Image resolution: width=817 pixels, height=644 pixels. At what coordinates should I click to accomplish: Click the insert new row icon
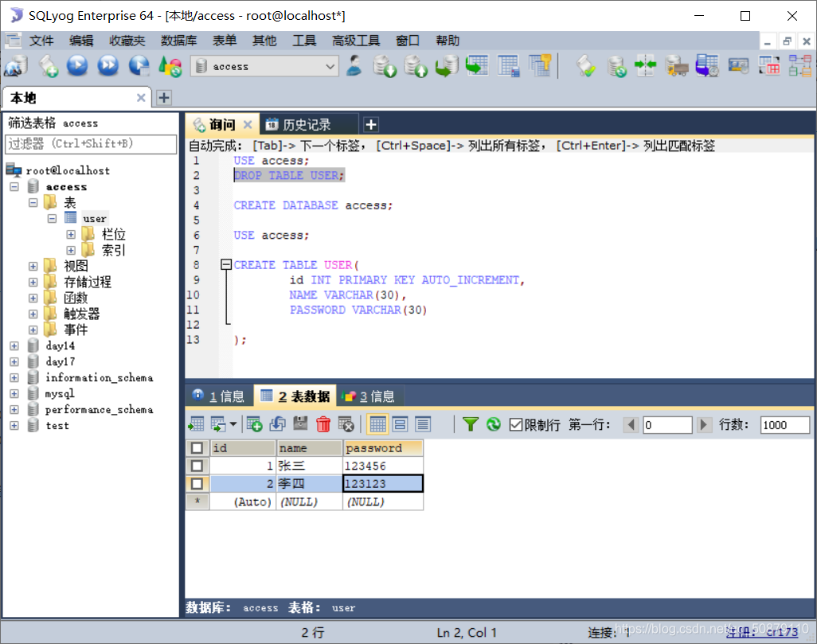click(254, 424)
